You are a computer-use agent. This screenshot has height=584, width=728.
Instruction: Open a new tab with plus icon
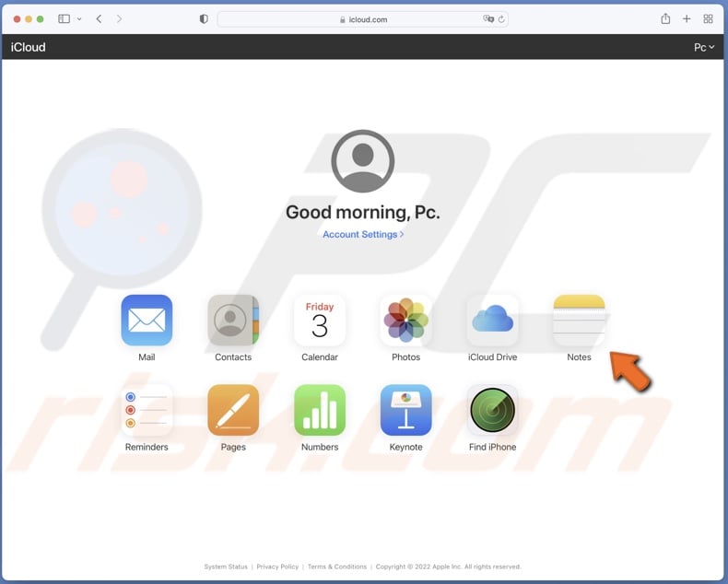click(x=687, y=18)
